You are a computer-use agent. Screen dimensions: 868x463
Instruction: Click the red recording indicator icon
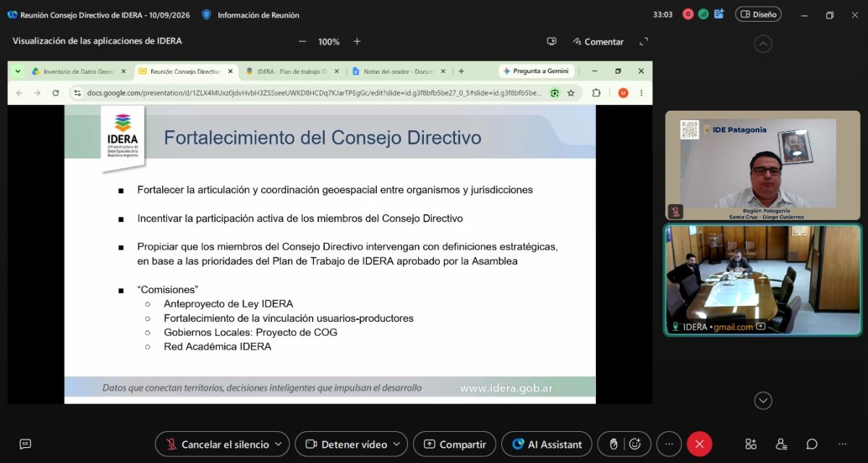(688, 14)
